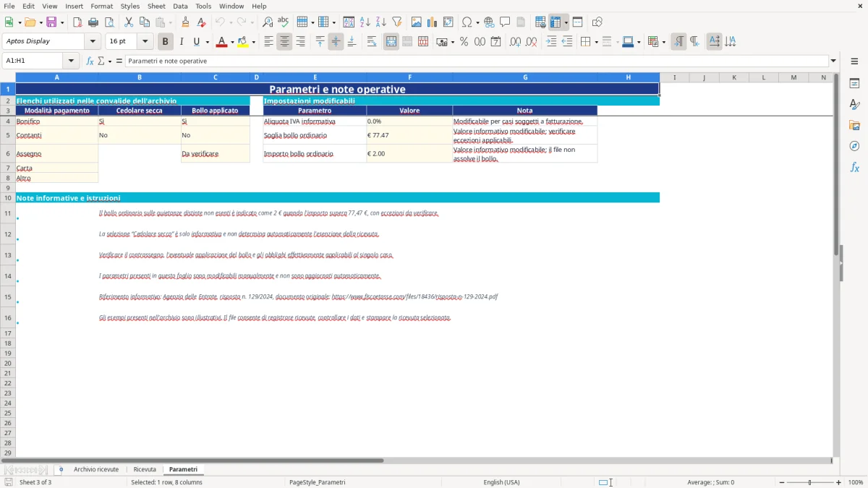Expand the formula bar
The image size is (868, 488).
(x=833, y=61)
